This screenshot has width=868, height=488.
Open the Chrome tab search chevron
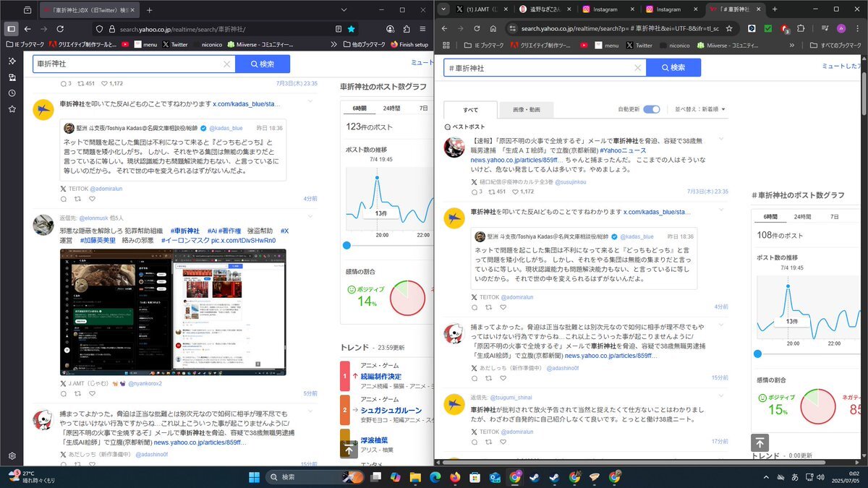[443, 9]
